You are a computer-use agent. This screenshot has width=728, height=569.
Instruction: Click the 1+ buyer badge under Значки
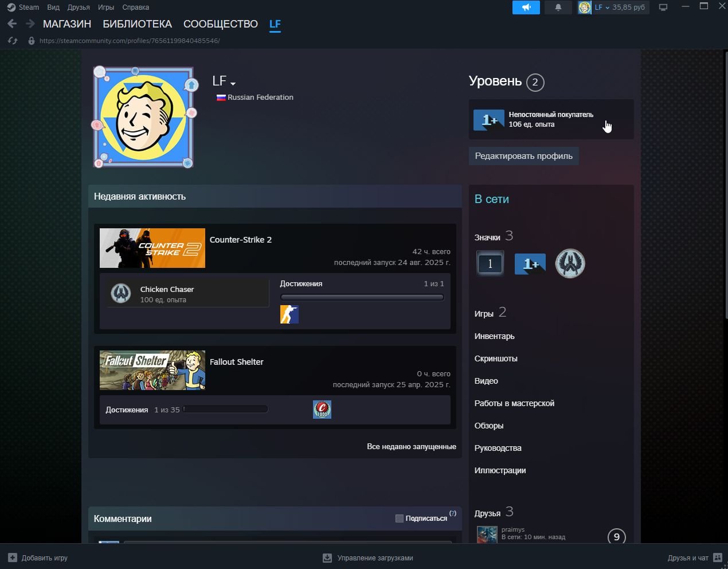click(530, 264)
